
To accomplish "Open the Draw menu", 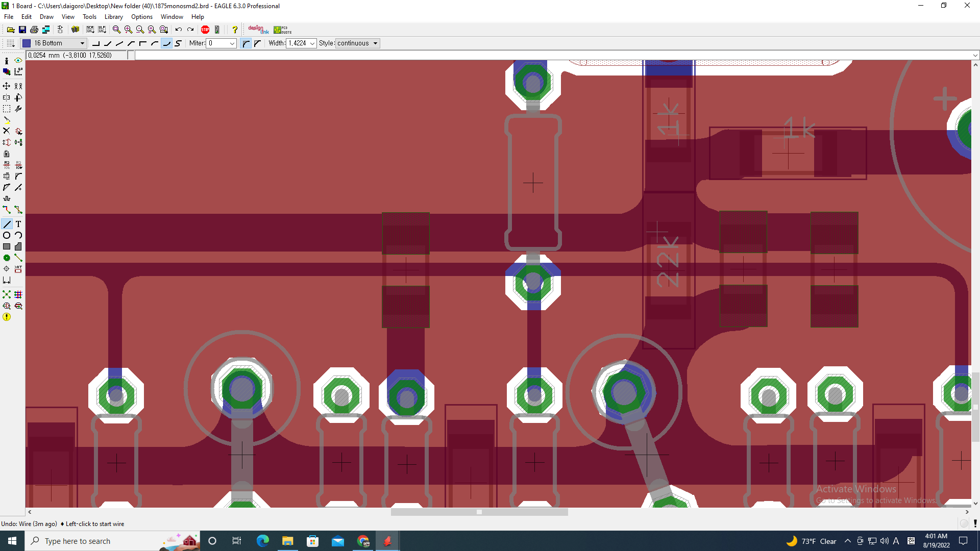I will tap(46, 17).
